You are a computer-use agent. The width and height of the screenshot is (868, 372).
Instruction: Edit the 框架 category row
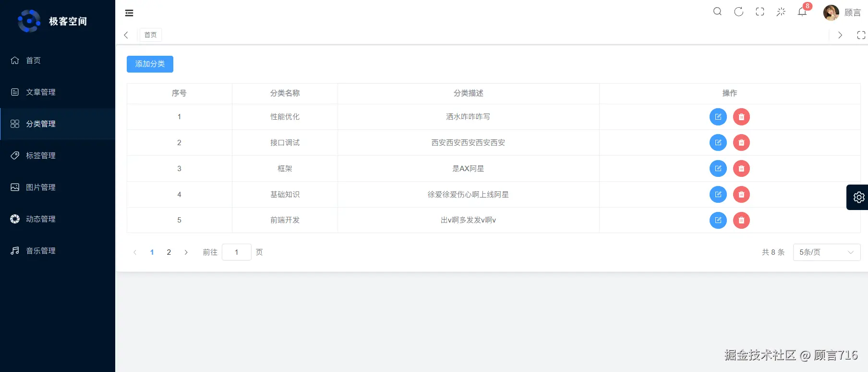tap(718, 169)
